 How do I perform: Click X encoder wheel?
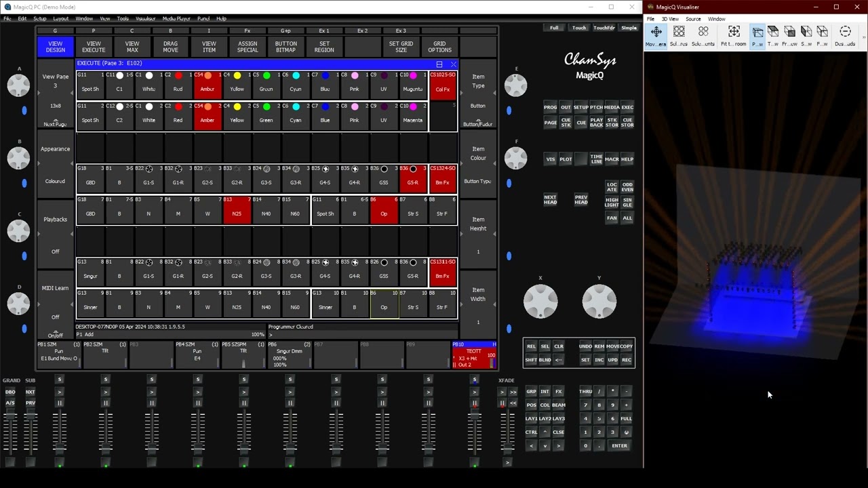pos(540,302)
